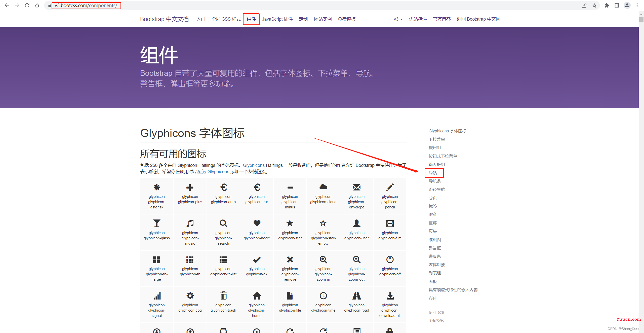Image resolution: width=644 pixels, height=333 pixels.
Task: Jump to 按钮组 in the sidebar
Action: click(x=435, y=148)
